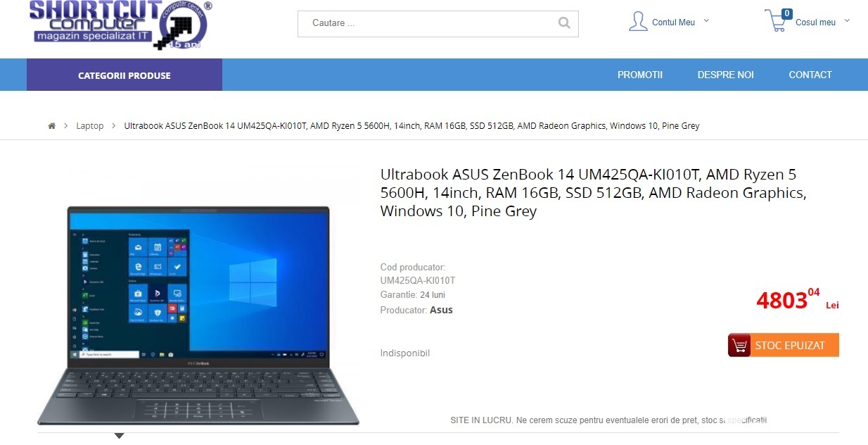Click the user account silhouette icon

tap(638, 21)
